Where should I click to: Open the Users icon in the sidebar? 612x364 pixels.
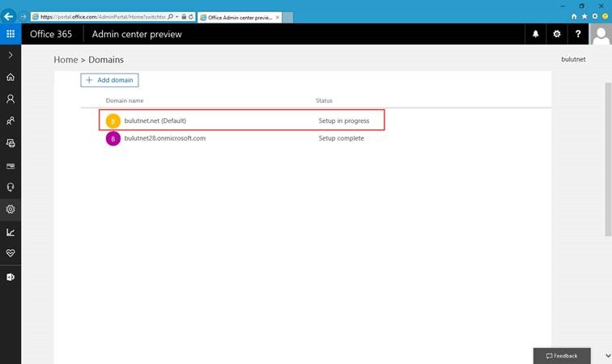11,99
